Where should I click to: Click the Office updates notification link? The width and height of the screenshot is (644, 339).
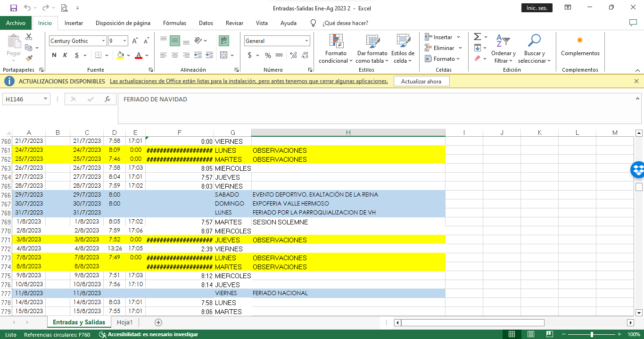pyautogui.click(x=248, y=81)
